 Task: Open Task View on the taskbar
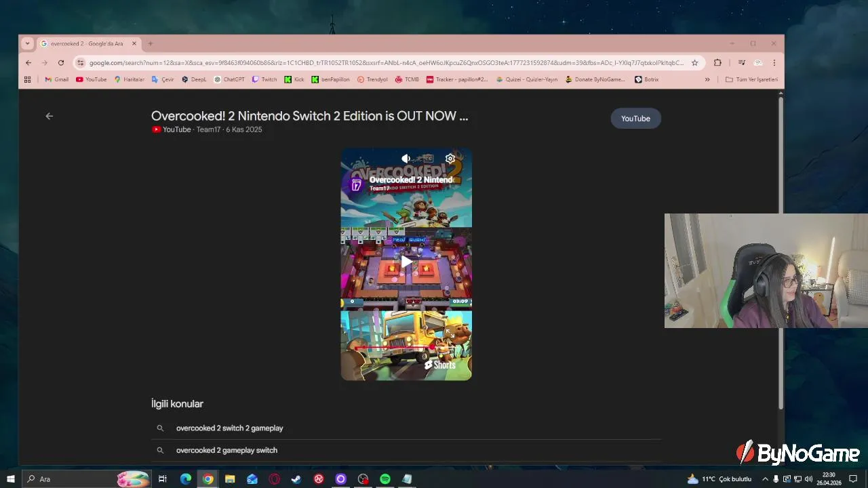163,479
